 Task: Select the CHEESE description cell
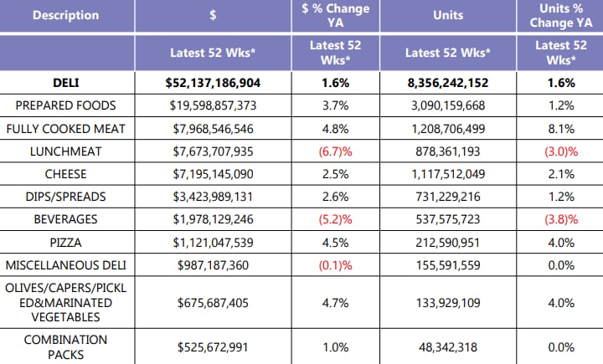tap(66, 174)
